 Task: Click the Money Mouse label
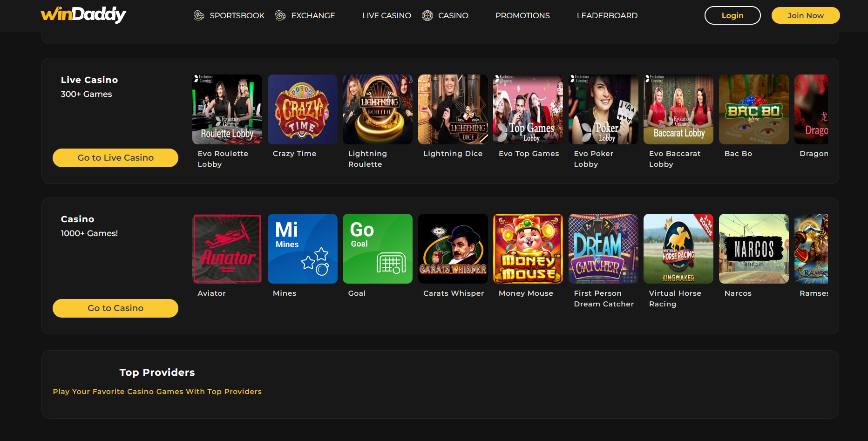coord(526,293)
